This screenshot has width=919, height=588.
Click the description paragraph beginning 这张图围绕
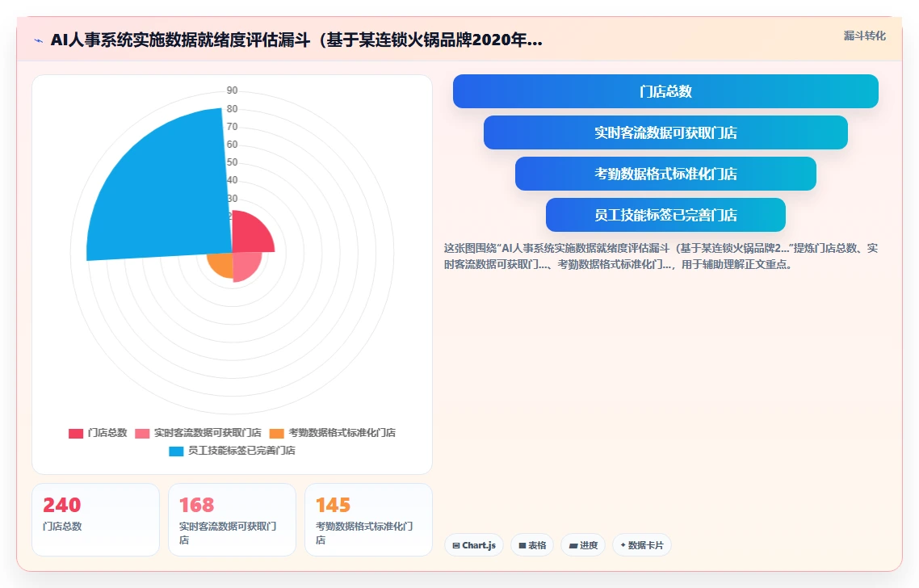coord(661,256)
